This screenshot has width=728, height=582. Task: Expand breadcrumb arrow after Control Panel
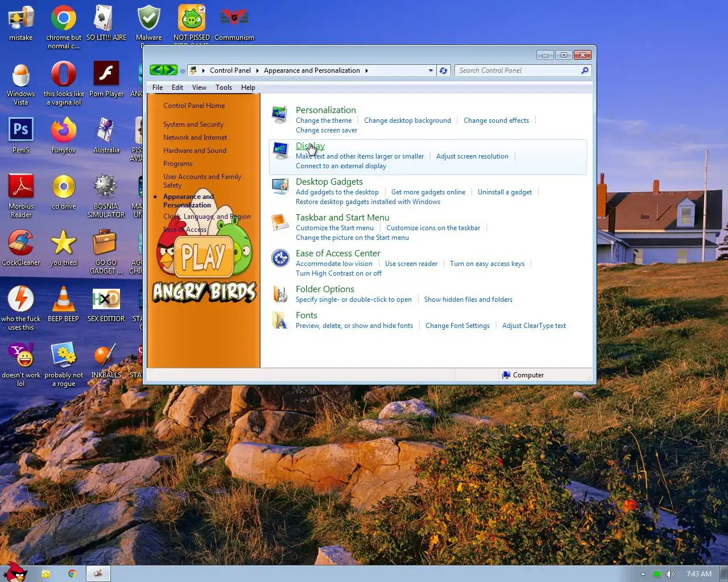[x=257, y=70]
